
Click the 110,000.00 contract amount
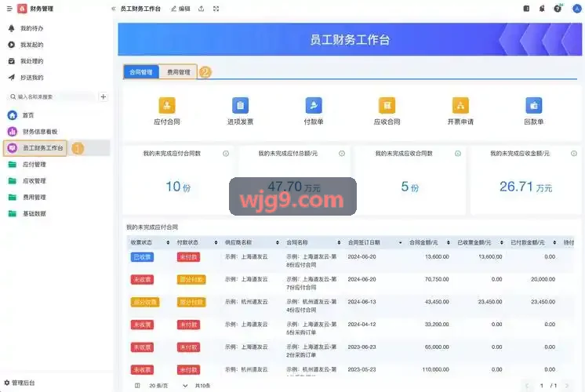(x=435, y=369)
